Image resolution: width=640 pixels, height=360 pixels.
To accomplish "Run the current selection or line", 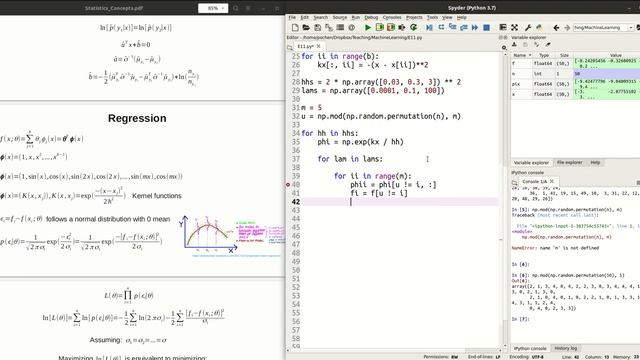I will coord(402,27).
